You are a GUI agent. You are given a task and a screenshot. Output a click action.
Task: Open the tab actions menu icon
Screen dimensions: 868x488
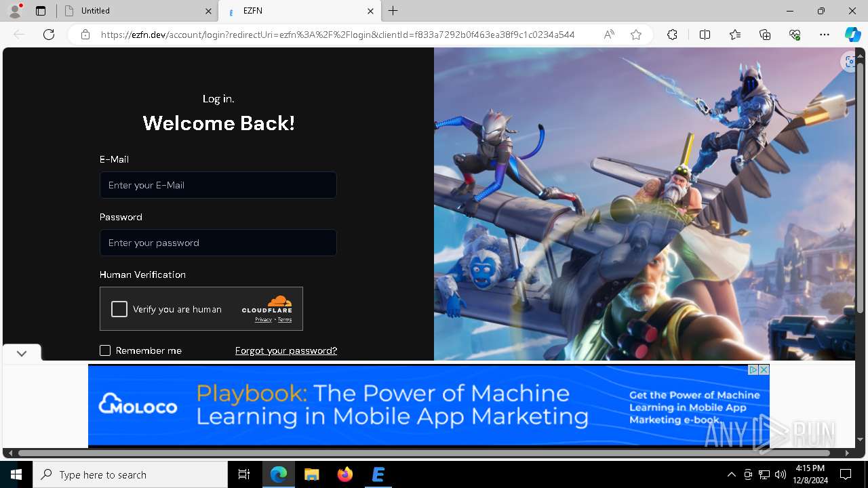pyautogui.click(x=41, y=11)
